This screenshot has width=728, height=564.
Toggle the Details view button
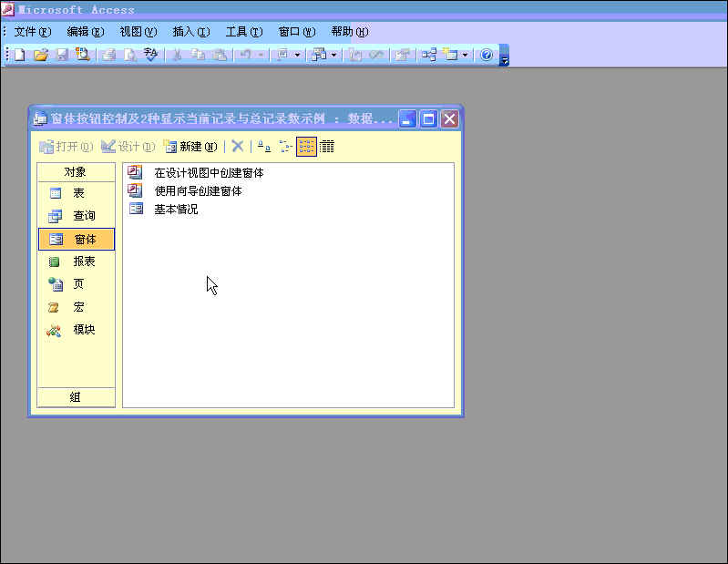click(x=328, y=146)
